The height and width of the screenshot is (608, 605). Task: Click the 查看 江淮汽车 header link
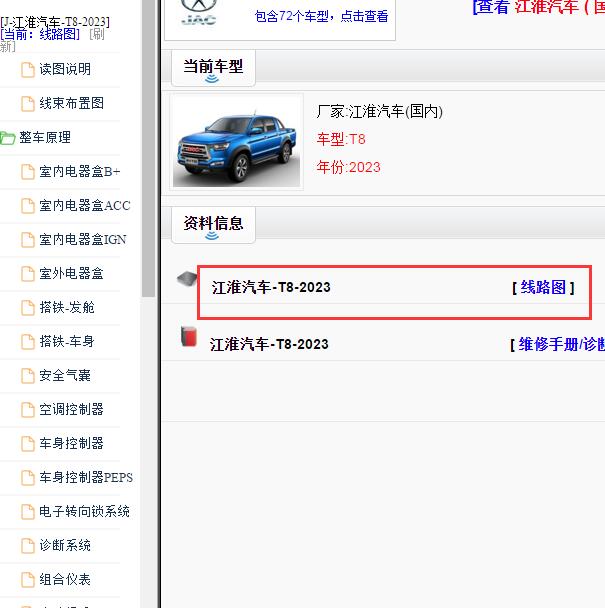[539, 7]
